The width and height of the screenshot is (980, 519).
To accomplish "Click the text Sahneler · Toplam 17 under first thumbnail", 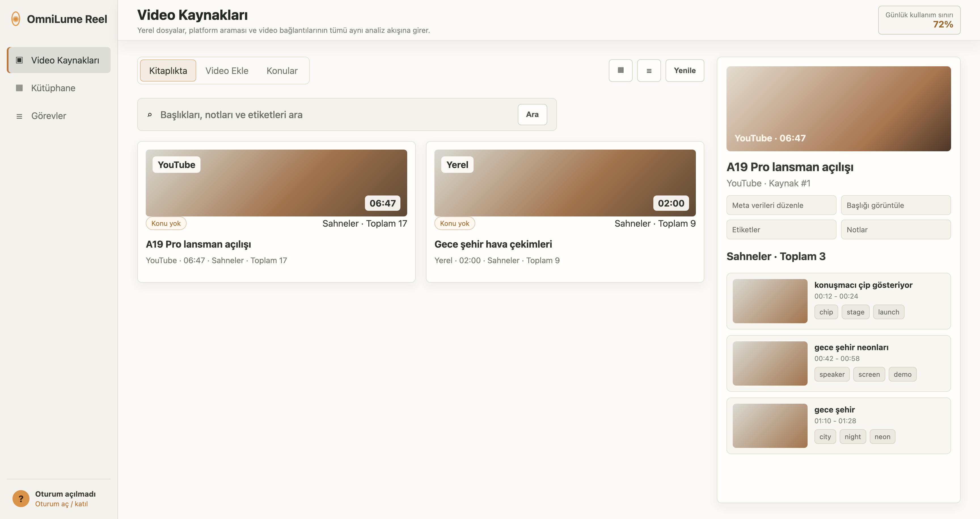I will tap(364, 224).
